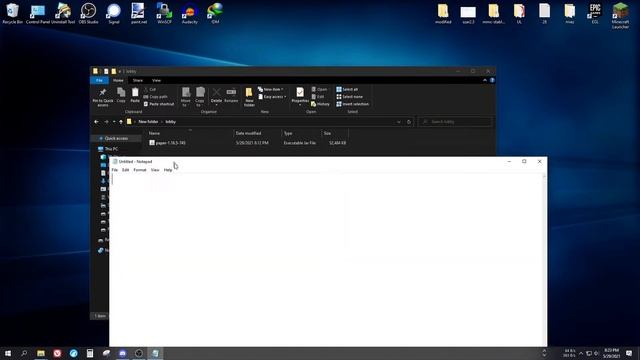Click Select none in Explorer ribbon
Screen dimensions: 640x360
(350, 97)
